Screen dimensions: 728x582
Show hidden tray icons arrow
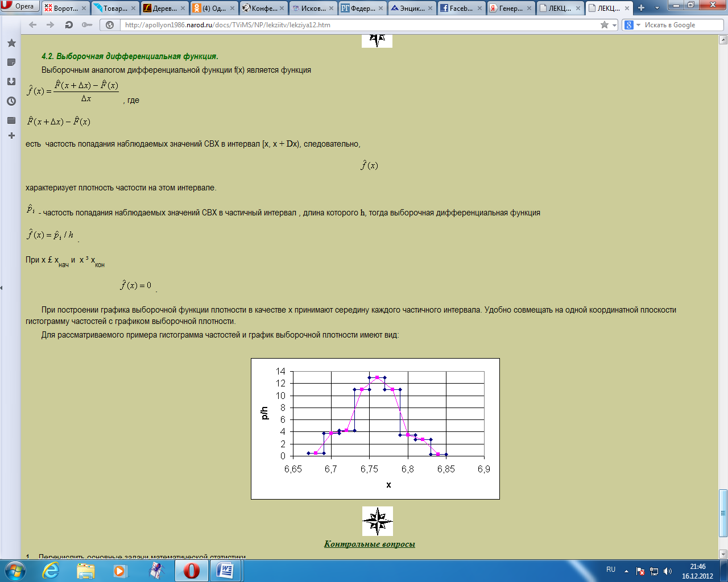tap(626, 571)
